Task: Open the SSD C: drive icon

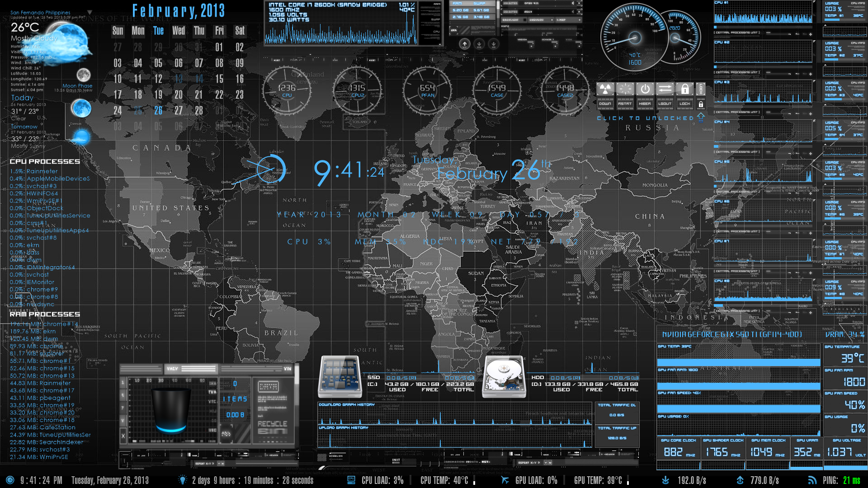Action: tap(340, 376)
